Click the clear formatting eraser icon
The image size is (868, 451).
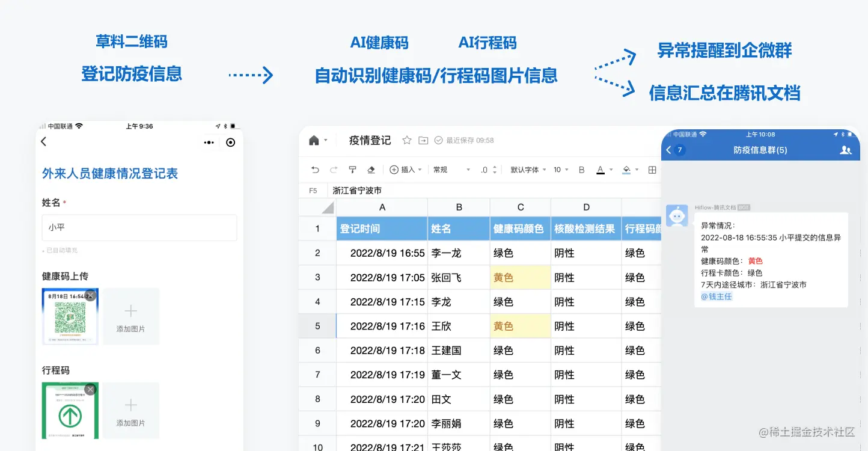pos(371,170)
